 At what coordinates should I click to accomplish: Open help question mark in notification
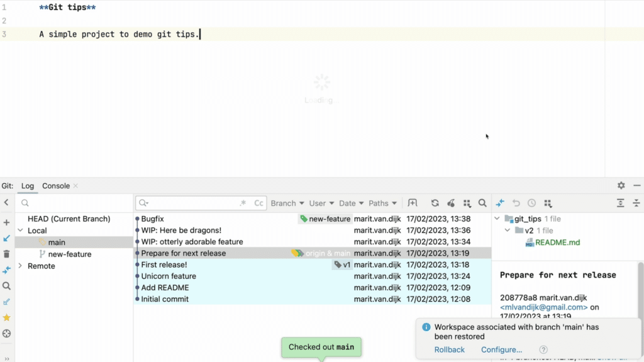coord(543,349)
